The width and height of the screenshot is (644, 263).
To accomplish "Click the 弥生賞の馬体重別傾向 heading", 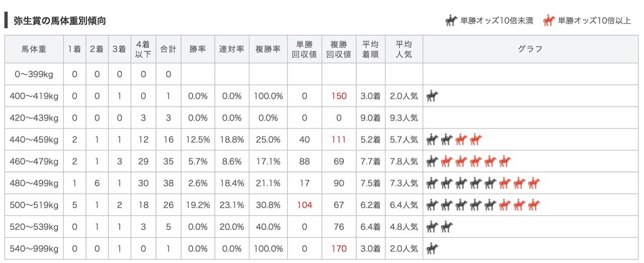I will (x=59, y=21).
